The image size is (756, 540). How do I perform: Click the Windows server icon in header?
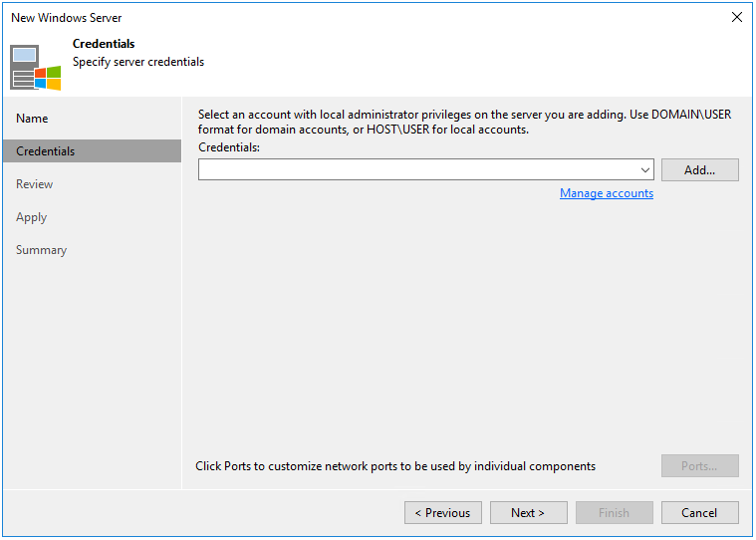(35, 68)
